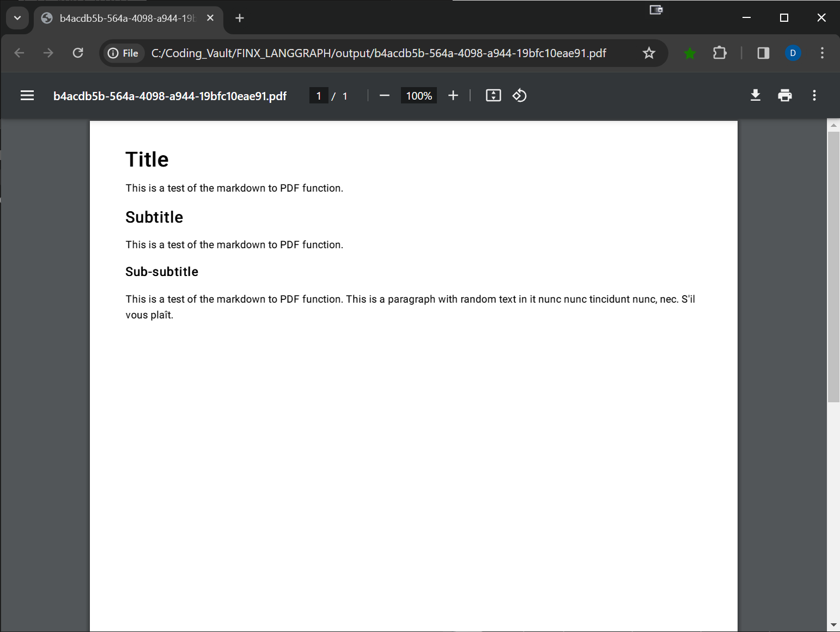The width and height of the screenshot is (840, 632).
Task: Zoom out using the minus button
Action: [x=384, y=96]
